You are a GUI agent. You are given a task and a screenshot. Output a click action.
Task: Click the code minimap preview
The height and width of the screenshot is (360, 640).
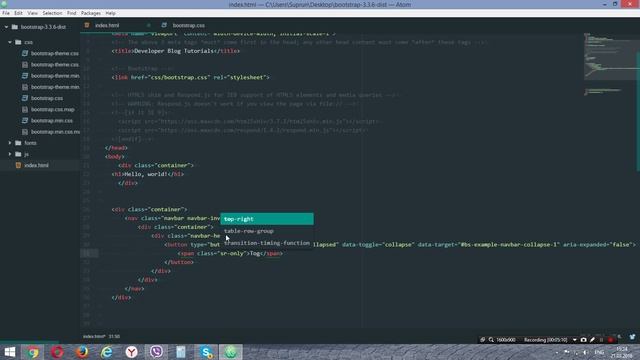609,65
